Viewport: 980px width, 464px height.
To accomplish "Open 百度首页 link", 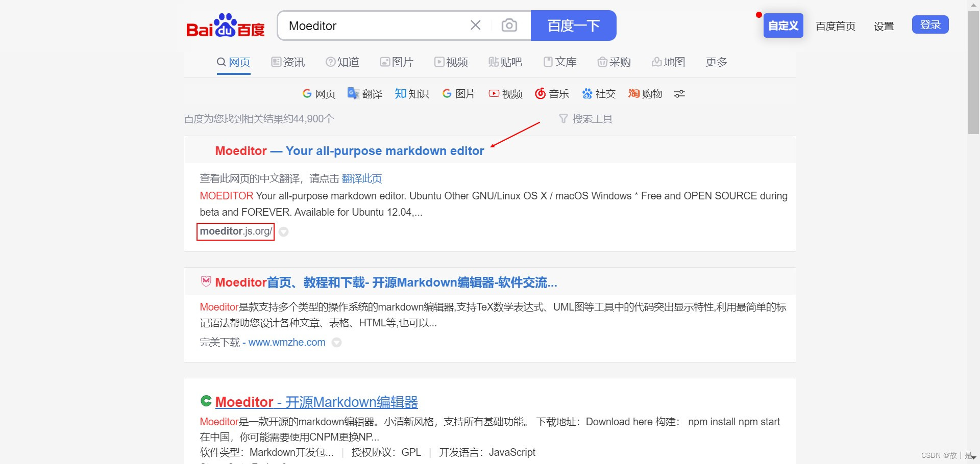I will coord(836,26).
